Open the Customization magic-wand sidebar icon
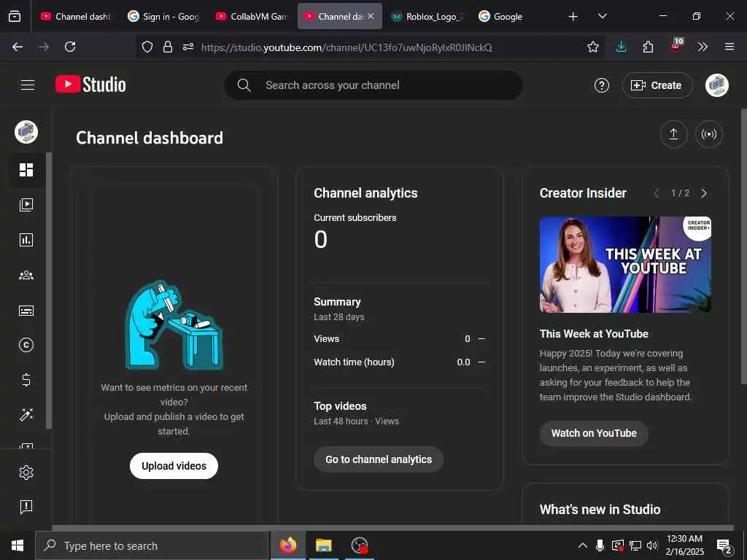Screen dimensions: 747x560 [26, 415]
